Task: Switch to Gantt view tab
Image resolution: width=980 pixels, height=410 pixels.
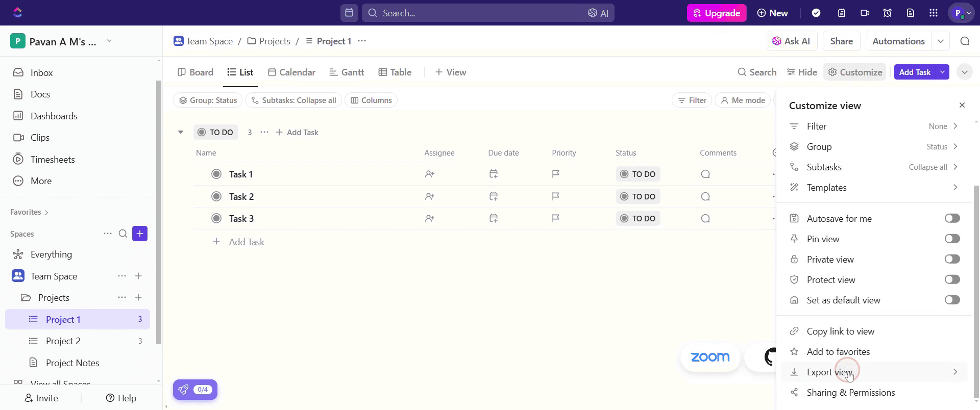Action: pyautogui.click(x=347, y=72)
